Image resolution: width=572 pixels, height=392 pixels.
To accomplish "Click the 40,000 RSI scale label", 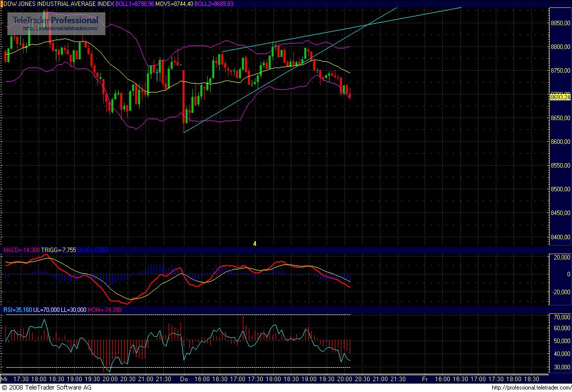I will 562,354.
